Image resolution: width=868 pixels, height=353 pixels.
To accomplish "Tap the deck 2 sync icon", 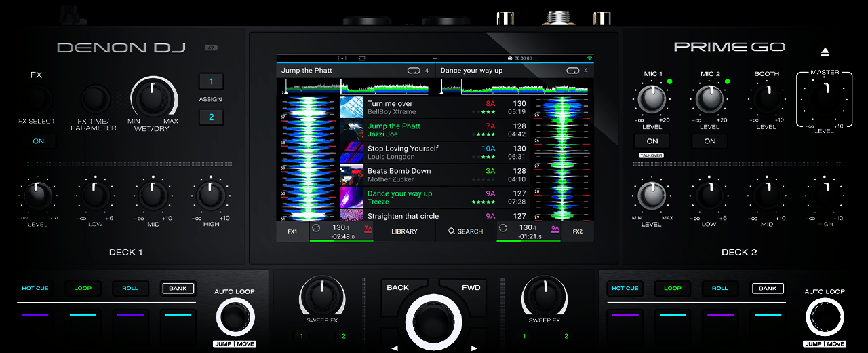I will coord(502,229).
